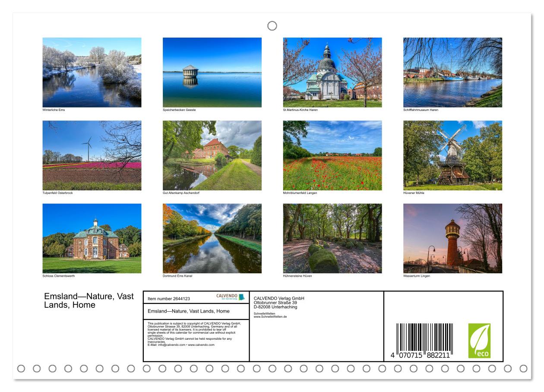Click the caption 'Wasserturm Lingen'

pos(417,276)
